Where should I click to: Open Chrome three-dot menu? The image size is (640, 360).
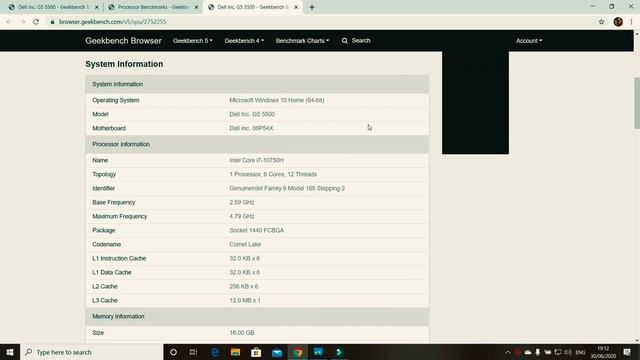(x=631, y=22)
